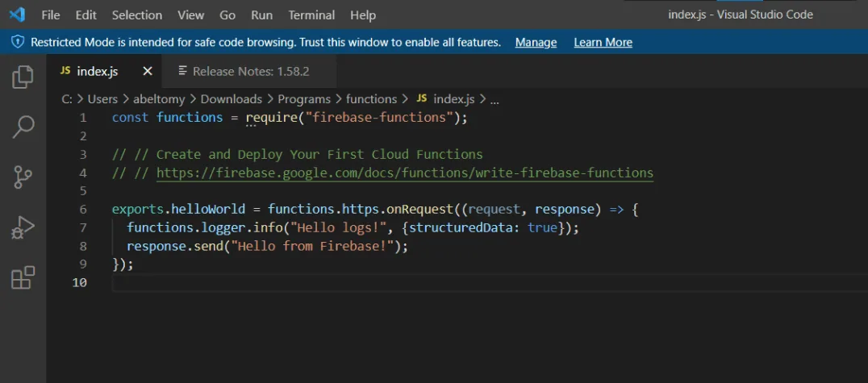Click the window title index.js - Visual Studio Code
The width and height of the screenshot is (868, 383).
tap(741, 15)
